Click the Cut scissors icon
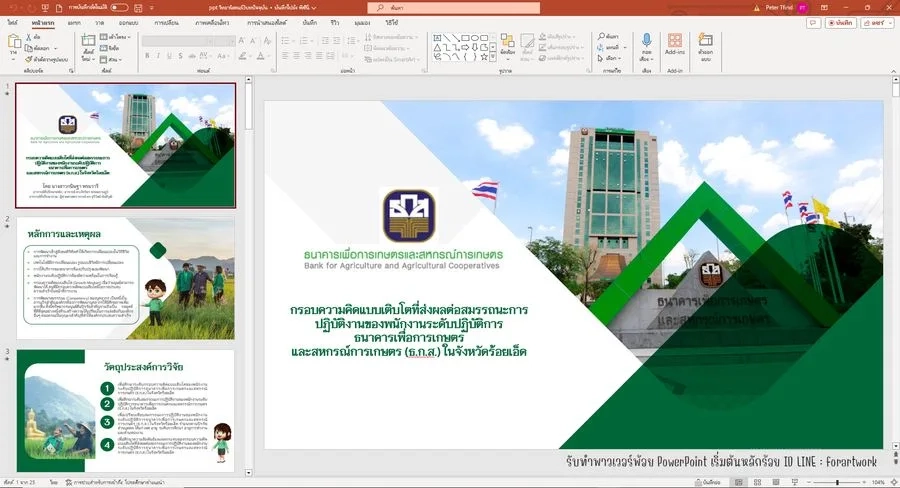 point(29,37)
